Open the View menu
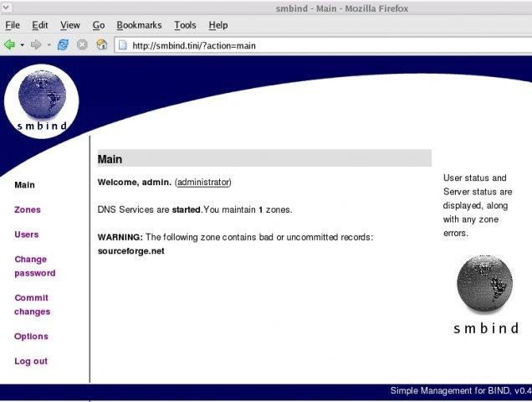Image resolution: width=532 pixels, height=402 pixels. pyautogui.click(x=70, y=25)
